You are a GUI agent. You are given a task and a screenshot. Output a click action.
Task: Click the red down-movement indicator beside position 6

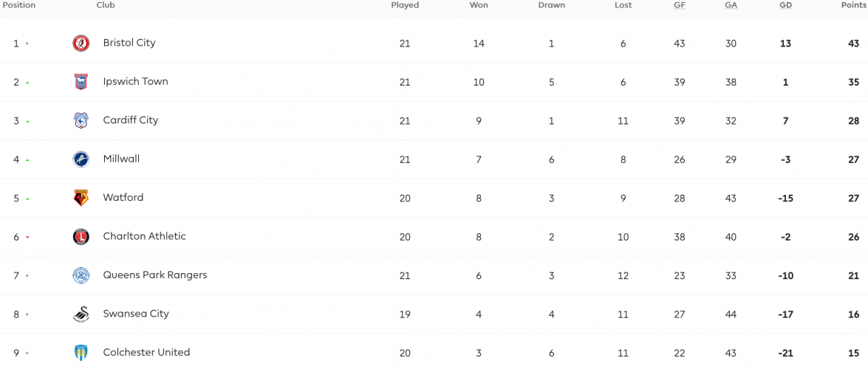coord(27,238)
